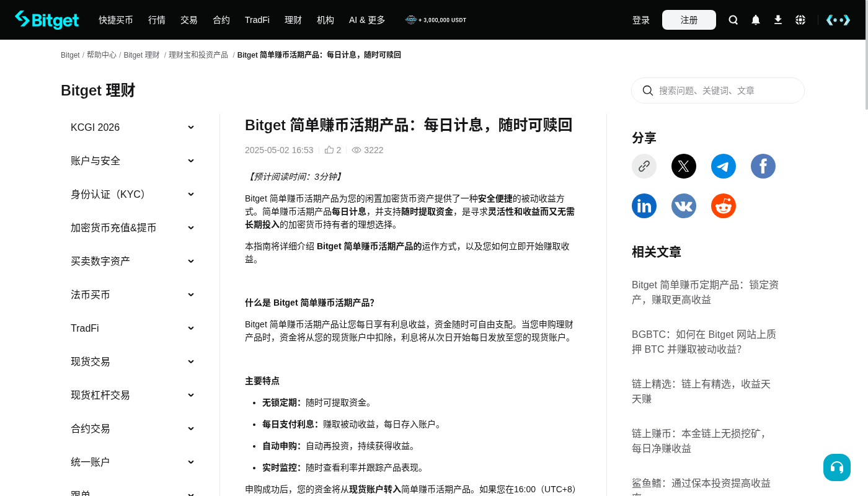868x496 pixels.
Task: Focus the help search input field
Action: click(718, 91)
